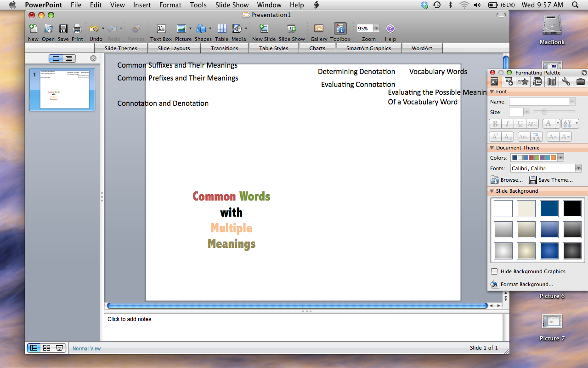Open the Shapes tool in toolbar
Image resolution: width=588 pixels, height=368 pixels.
click(x=201, y=29)
